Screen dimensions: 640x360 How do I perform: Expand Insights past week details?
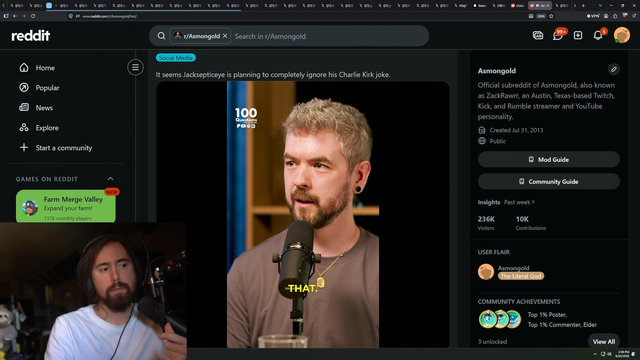pyautogui.click(x=519, y=202)
